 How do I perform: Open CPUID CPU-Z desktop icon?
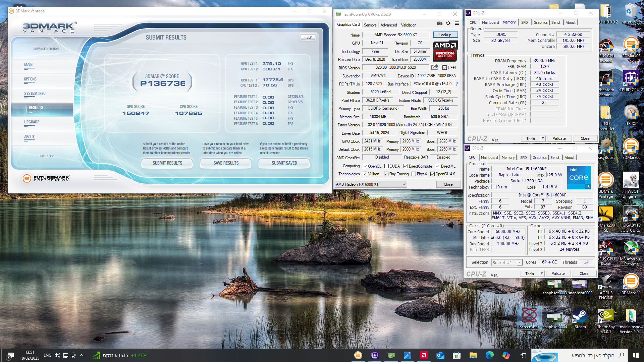[631, 81]
